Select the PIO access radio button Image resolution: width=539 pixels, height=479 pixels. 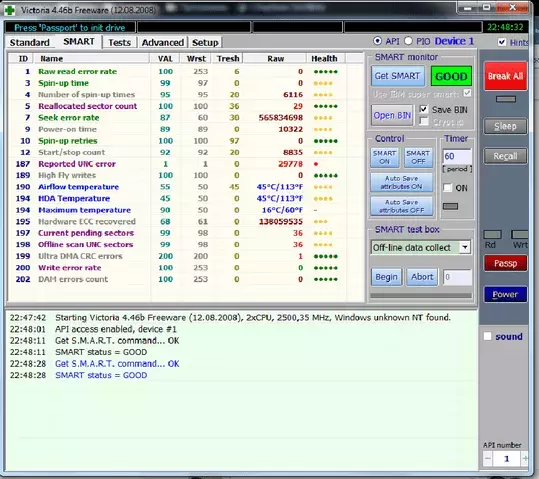click(408, 41)
